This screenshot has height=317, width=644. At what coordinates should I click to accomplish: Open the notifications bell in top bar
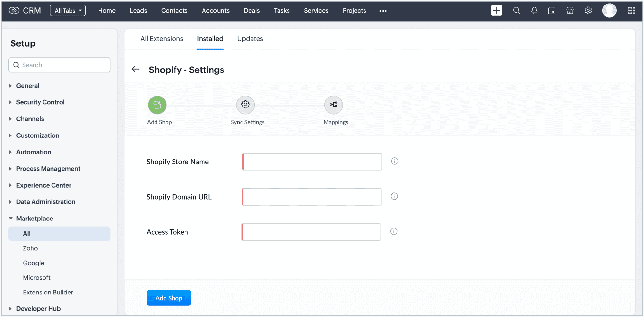(x=534, y=11)
